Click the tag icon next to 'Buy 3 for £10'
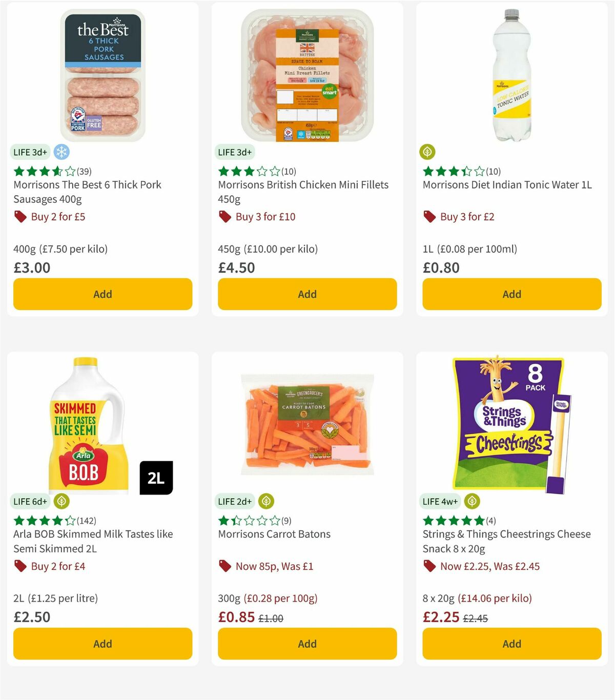This screenshot has height=700, width=615. point(224,217)
